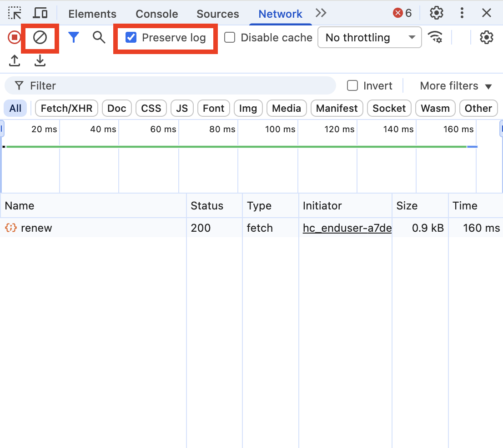Expand the More filters dropdown

pos(456,86)
